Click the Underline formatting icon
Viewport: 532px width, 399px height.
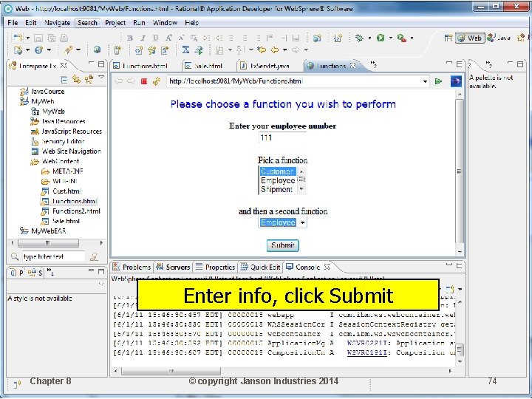(155, 38)
